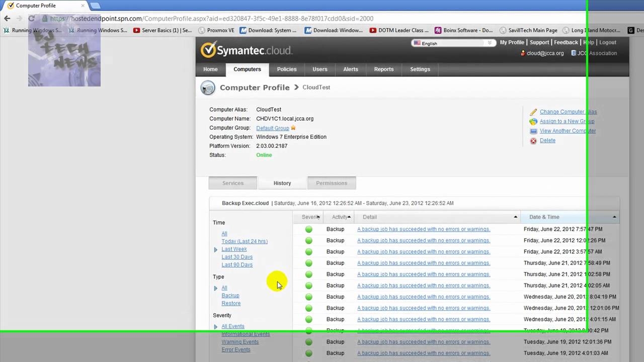Click the My Profile link
This screenshot has height=362, width=644.
(x=512, y=43)
